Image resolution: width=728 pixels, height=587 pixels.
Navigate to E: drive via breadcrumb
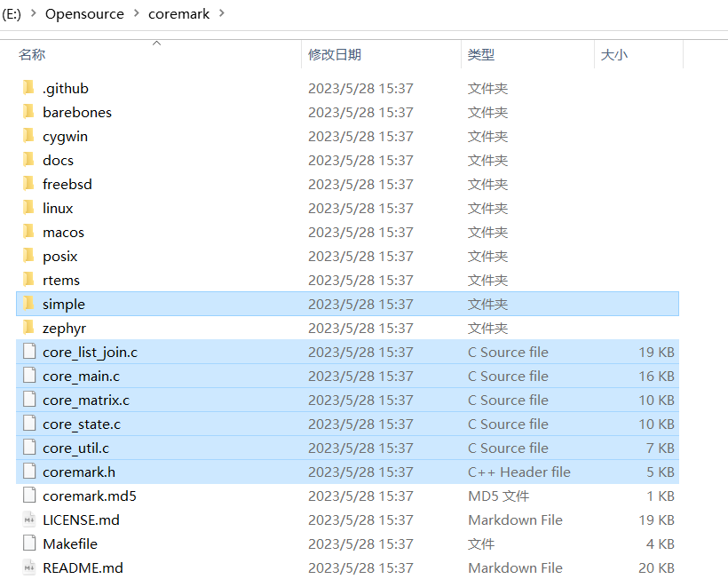pyautogui.click(x=14, y=13)
